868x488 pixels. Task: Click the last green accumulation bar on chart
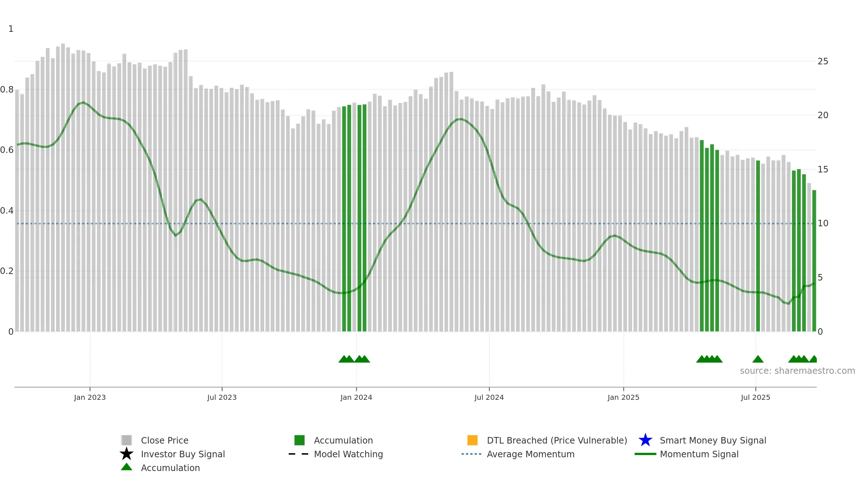(x=814, y=261)
